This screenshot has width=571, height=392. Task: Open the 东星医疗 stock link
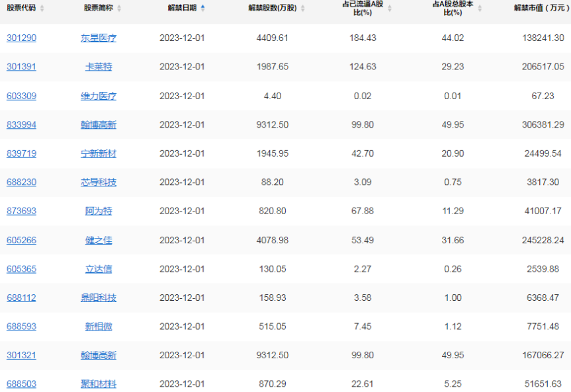click(x=99, y=38)
